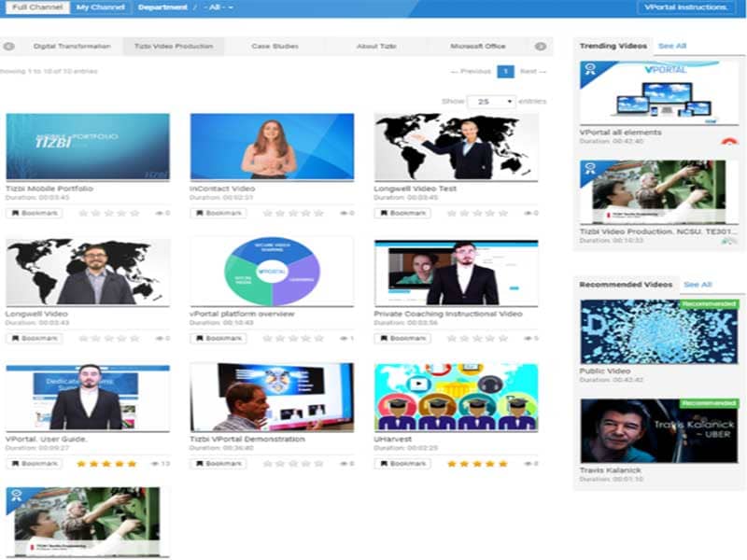
Task: Rate Private Coaching Instructional Video five stars
Action: click(x=503, y=338)
